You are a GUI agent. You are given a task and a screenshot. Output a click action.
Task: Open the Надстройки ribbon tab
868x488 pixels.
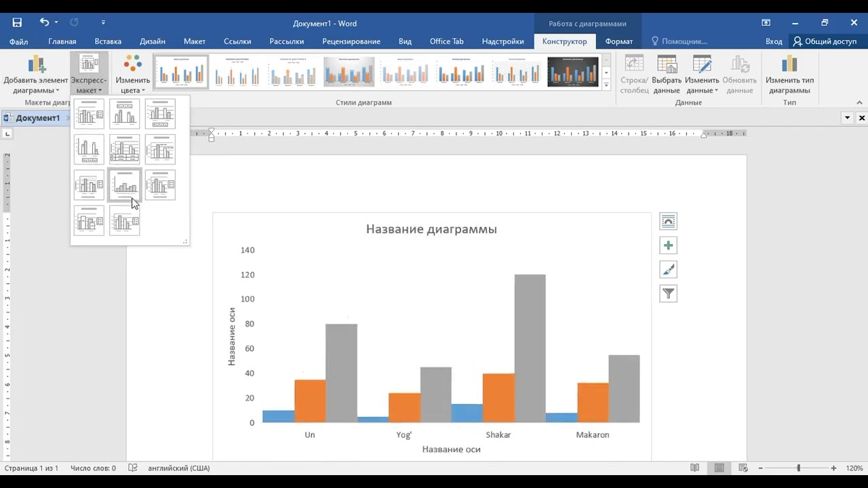point(502,41)
